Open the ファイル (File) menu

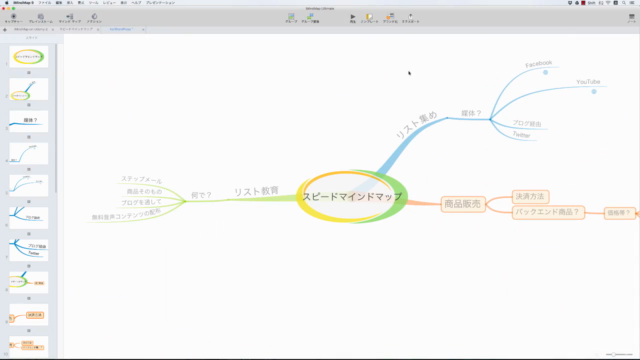coord(45,3)
